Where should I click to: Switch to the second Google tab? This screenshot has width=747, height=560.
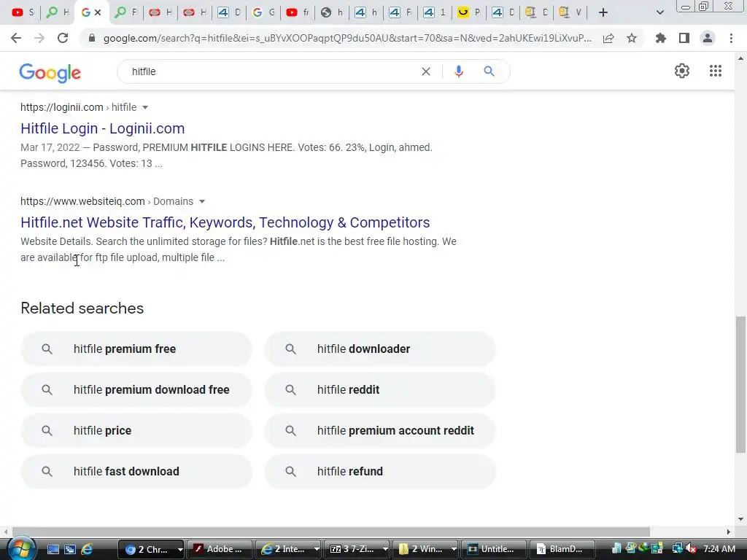coord(263,12)
